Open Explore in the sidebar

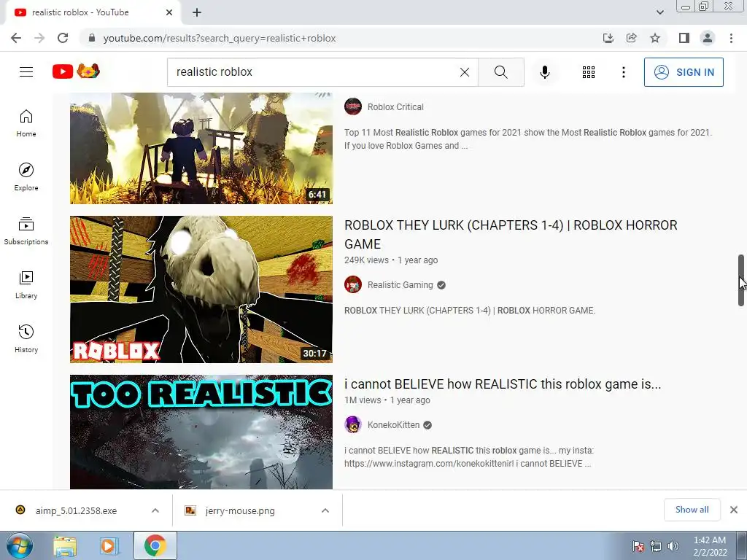click(x=26, y=177)
